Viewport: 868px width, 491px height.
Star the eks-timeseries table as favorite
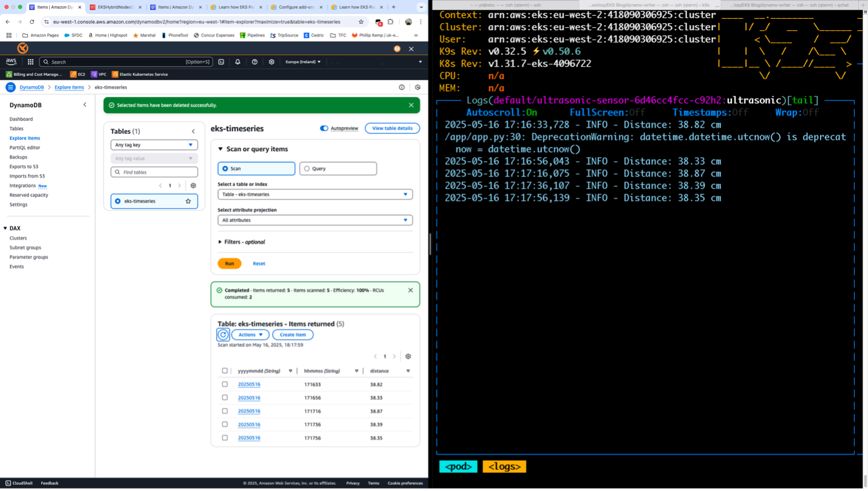[x=188, y=201]
